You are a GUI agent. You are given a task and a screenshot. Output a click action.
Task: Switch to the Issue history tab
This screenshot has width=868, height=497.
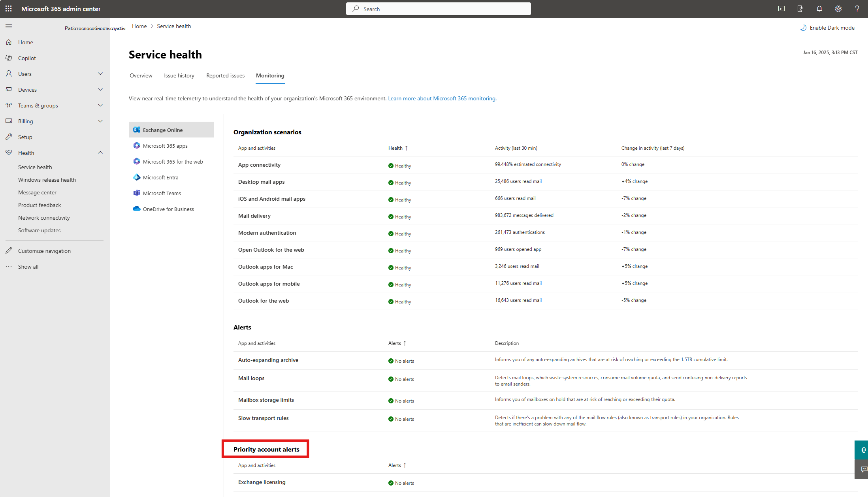click(x=179, y=75)
